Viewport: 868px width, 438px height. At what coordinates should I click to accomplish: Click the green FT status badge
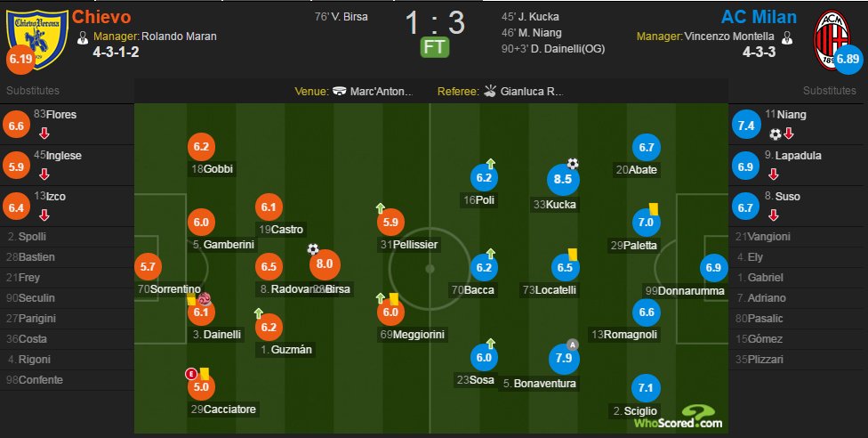coord(435,47)
